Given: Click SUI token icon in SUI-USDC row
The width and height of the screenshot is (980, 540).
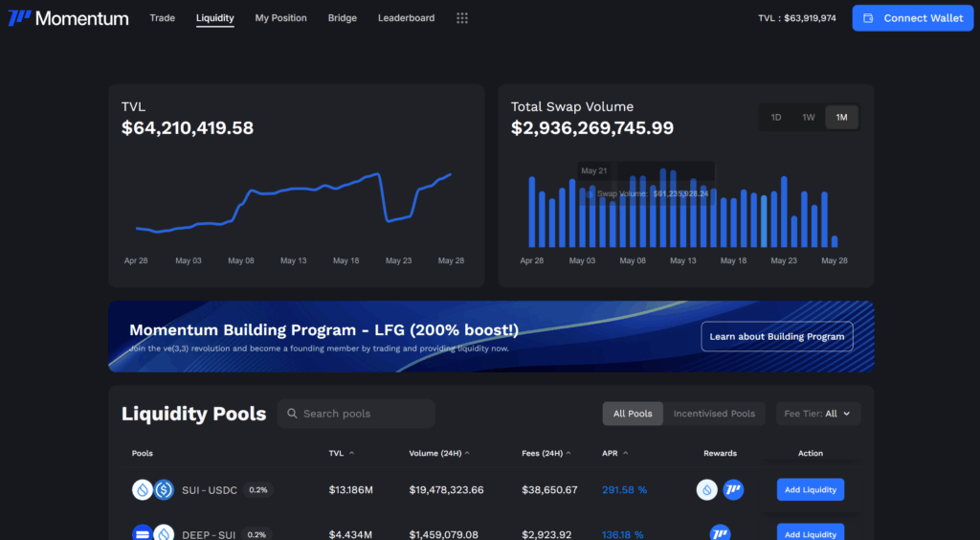Looking at the screenshot, I should coord(143,489).
